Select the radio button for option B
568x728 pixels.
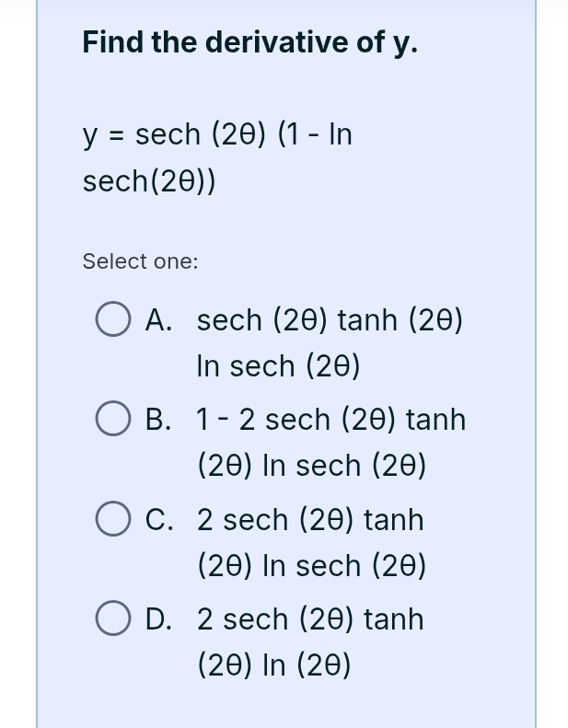click(x=113, y=421)
